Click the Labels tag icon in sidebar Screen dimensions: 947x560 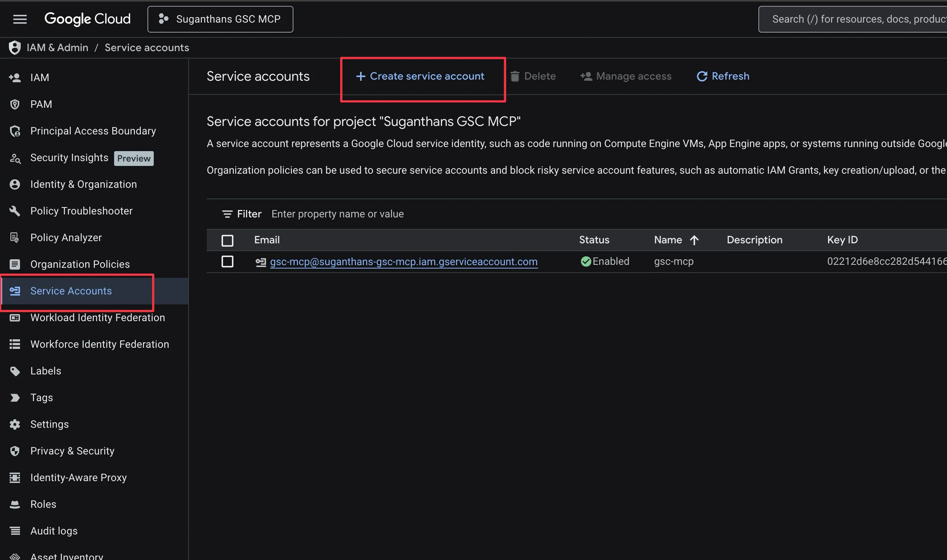(x=15, y=371)
